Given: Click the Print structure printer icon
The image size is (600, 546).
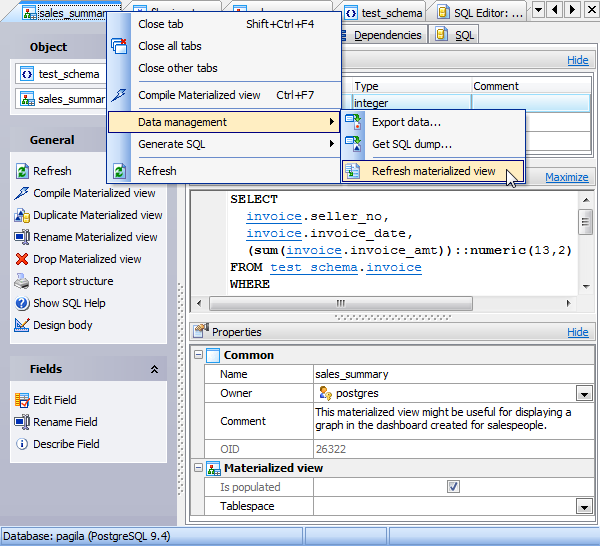Looking at the screenshot, I should click(x=23, y=281).
